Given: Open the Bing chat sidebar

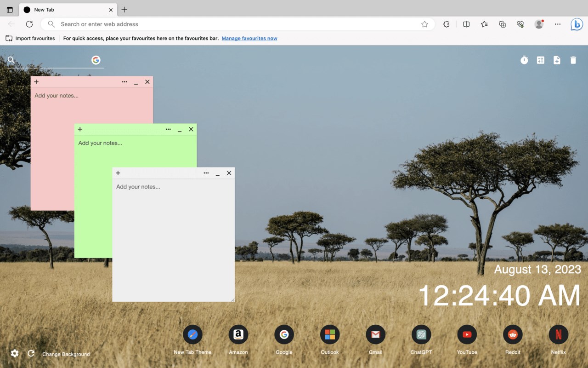Looking at the screenshot, I should (577, 24).
